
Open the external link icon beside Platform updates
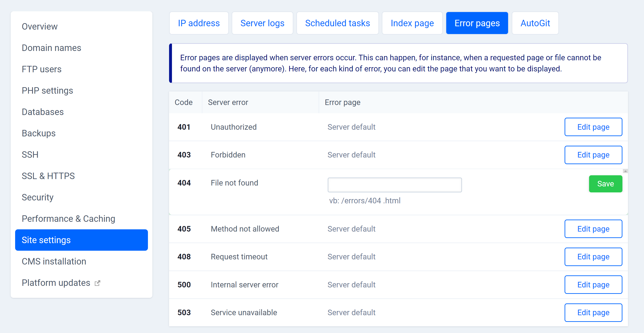97,283
